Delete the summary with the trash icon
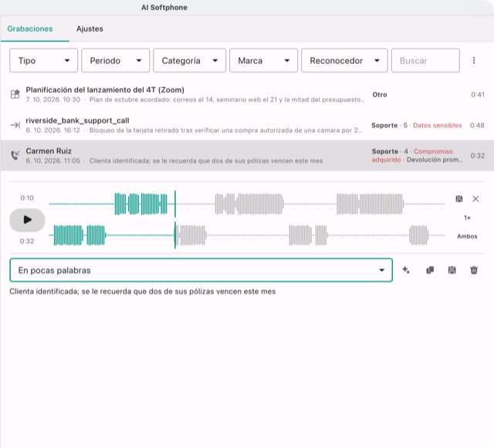 (474, 270)
